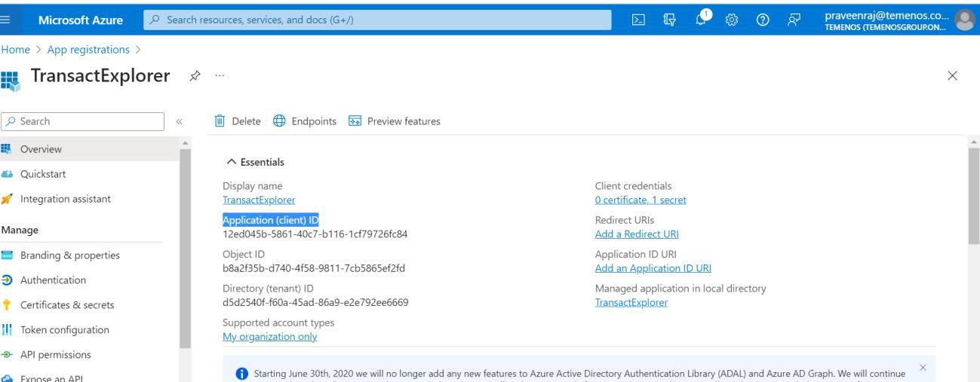Open the Endpoints toolbar item

coord(304,121)
